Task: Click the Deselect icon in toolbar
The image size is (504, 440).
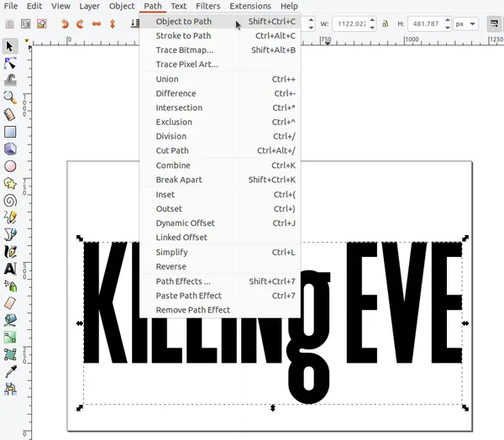Action: coord(42,24)
